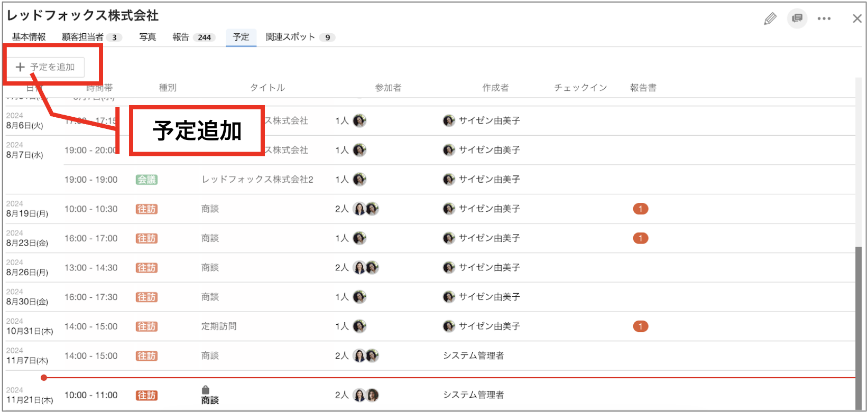Click the 往訪 tag on 10月31日 row
Image resolution: width=868 pixels, height=412 pixels.
coord(146,326)
